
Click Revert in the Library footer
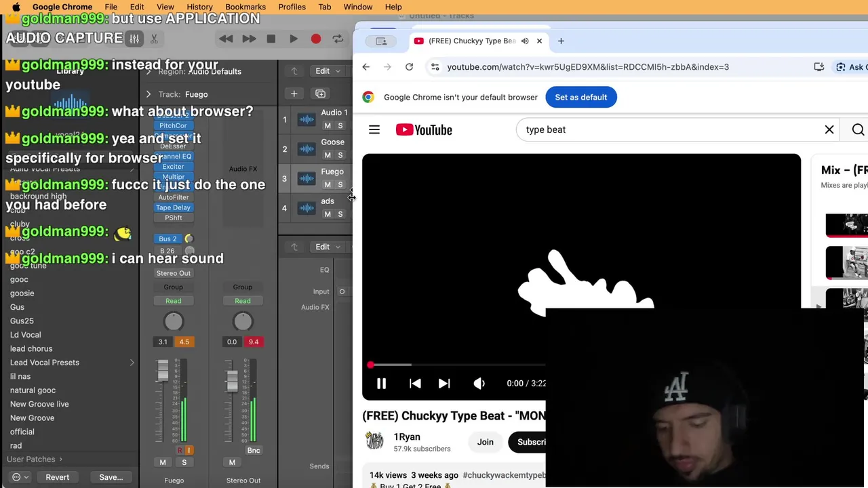pos(58,477)
